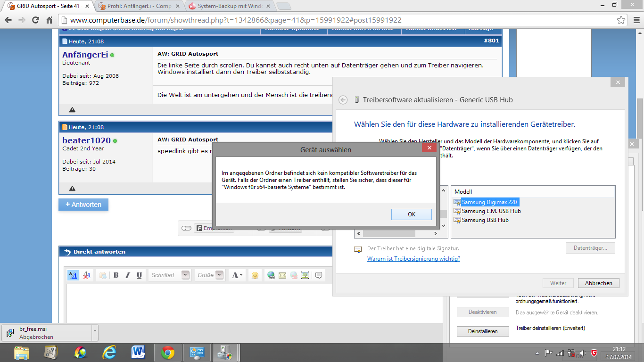Open Word from the taskbar
Viewport: 644px width, 362px height.
coord(139,352)
